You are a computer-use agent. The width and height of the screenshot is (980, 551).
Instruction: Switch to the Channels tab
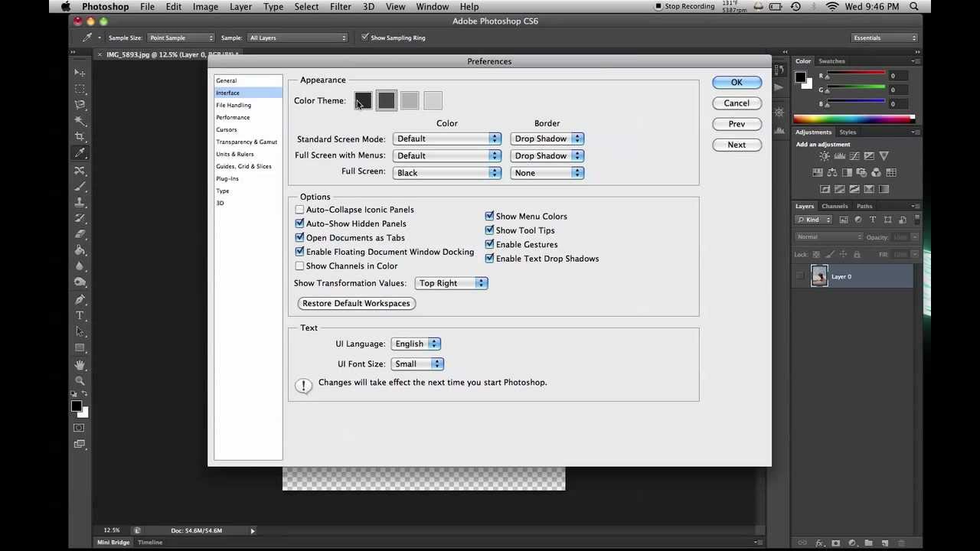(x=835, y=206)
